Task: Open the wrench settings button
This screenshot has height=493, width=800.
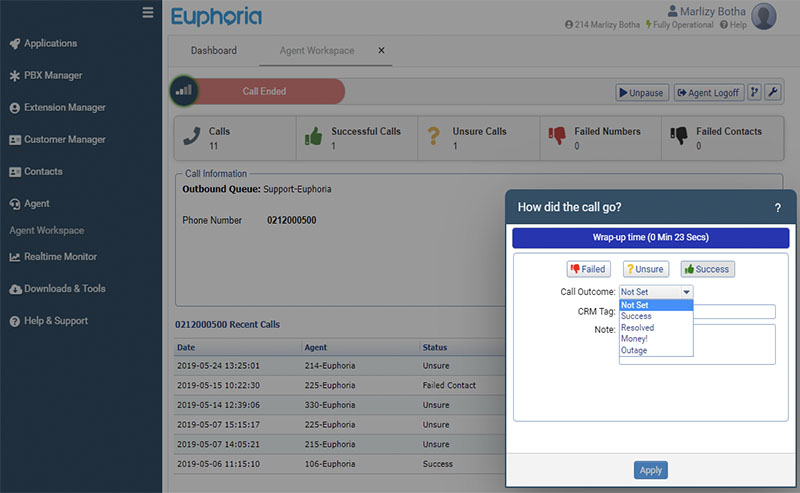Action: point(773,92)
